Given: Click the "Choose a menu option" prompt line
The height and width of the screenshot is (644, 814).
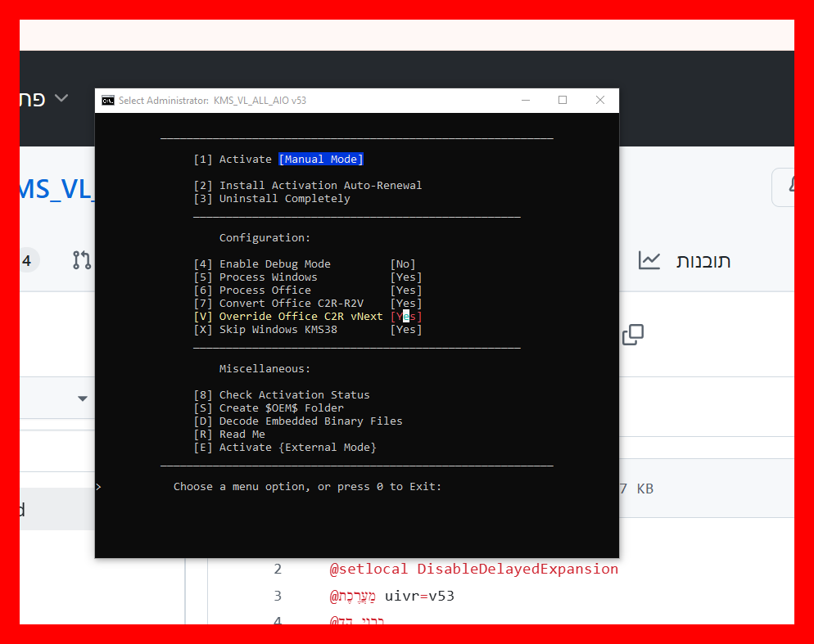Looking at the screenshot, I should coord(307,487).
